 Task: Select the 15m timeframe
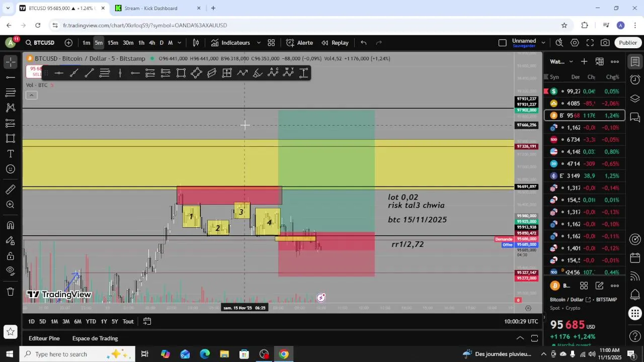[113, 43]
